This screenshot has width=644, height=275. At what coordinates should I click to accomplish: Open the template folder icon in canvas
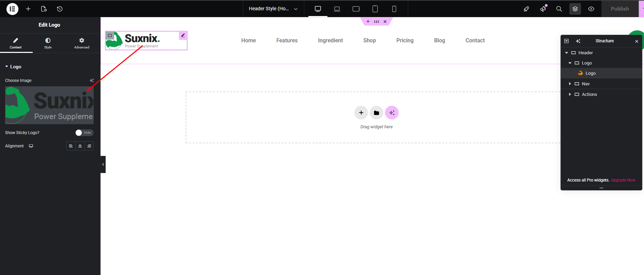coord(376,113)
